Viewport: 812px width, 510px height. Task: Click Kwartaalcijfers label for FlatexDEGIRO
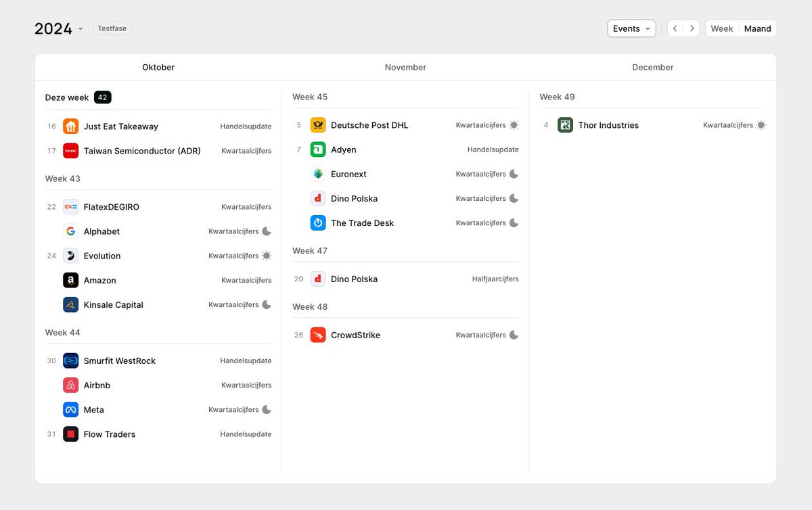pyautogui.click(x=246, y=207)
